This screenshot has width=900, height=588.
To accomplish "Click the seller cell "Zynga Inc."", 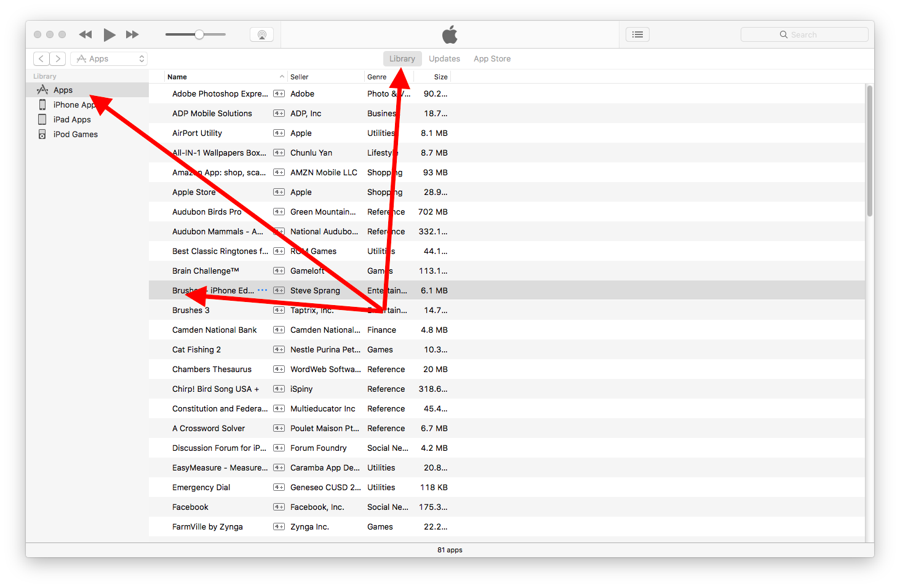I will click(x=309, y=526).
